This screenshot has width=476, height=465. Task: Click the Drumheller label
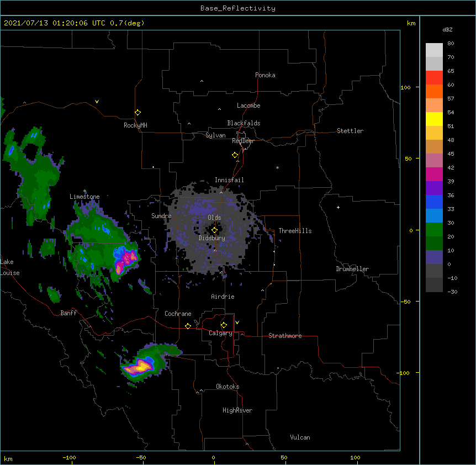[x=352, y=269]
